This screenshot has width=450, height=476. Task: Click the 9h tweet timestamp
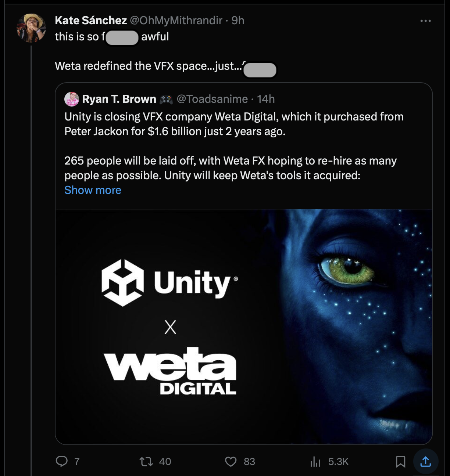tap(238, 21)
